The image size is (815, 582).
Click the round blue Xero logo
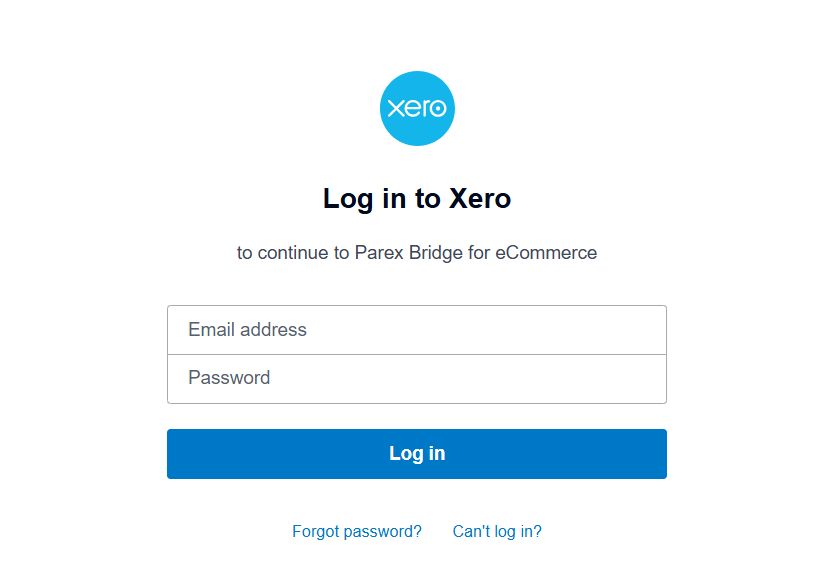pos(417,108)
